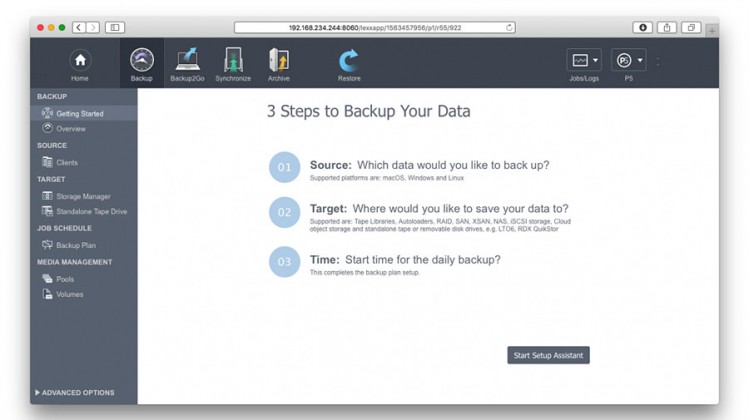Open the Backup module icon
Image resolution: width=749 pixels, height=420 pixels.
(142, 61)
